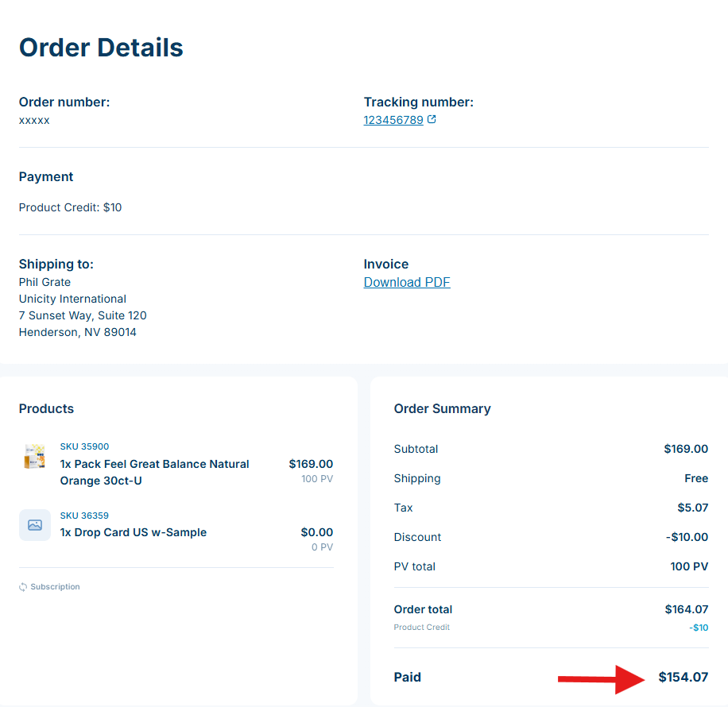Click the Paid amount $154.07
The height and width of the screenshot is (707, 728).
pyautogui.click(x=683, y=678)
